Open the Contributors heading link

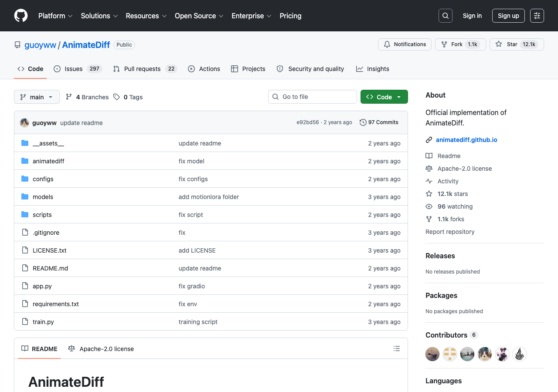pyautogui.click(x=452, y=335)
